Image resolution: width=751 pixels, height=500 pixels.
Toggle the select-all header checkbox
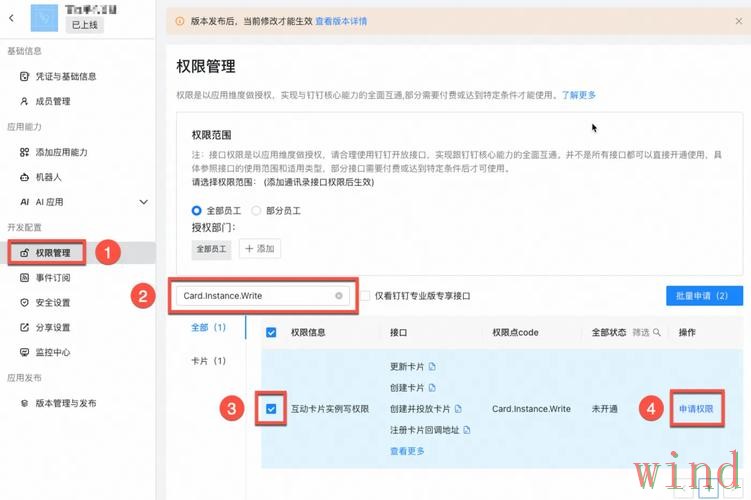(271, 332)
